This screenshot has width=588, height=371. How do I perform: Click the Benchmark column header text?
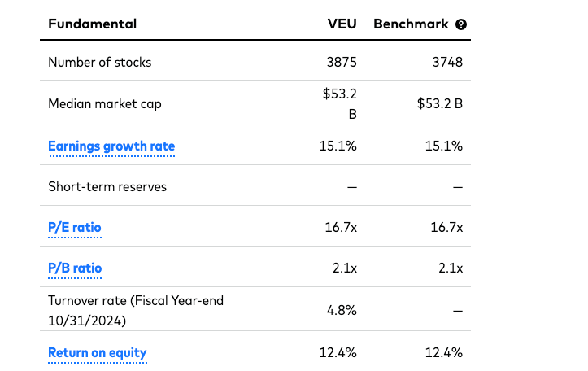point(411,24)
